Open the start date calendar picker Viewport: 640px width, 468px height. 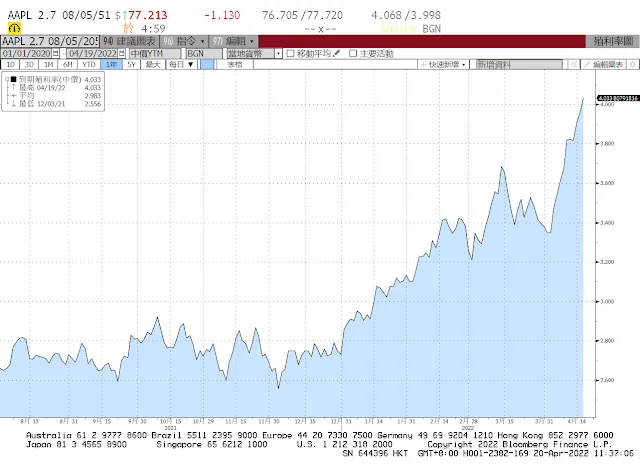point(56,53)
